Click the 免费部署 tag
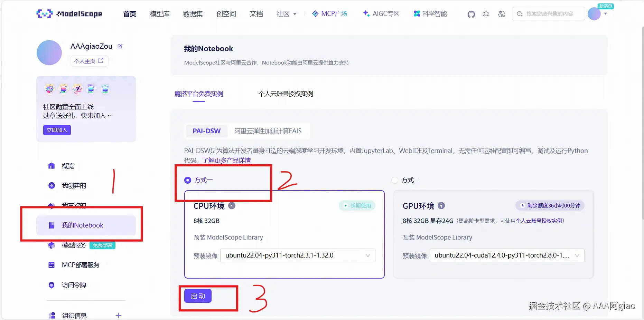This screenshot has height=320, width=644. click(x=102, y=245)
